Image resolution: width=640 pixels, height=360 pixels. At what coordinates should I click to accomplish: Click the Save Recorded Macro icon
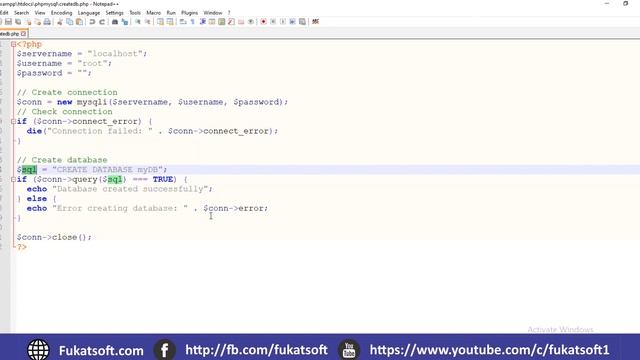(x=302, y=22)
